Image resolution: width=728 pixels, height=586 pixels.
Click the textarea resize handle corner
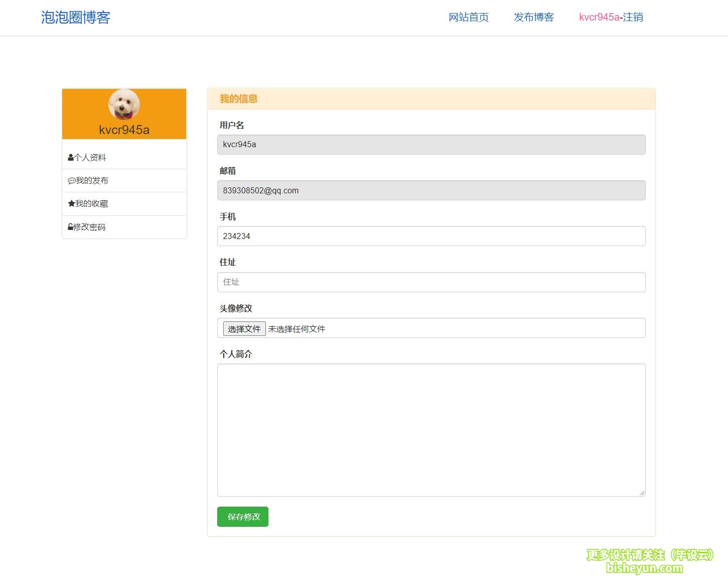tap(642, 493)
